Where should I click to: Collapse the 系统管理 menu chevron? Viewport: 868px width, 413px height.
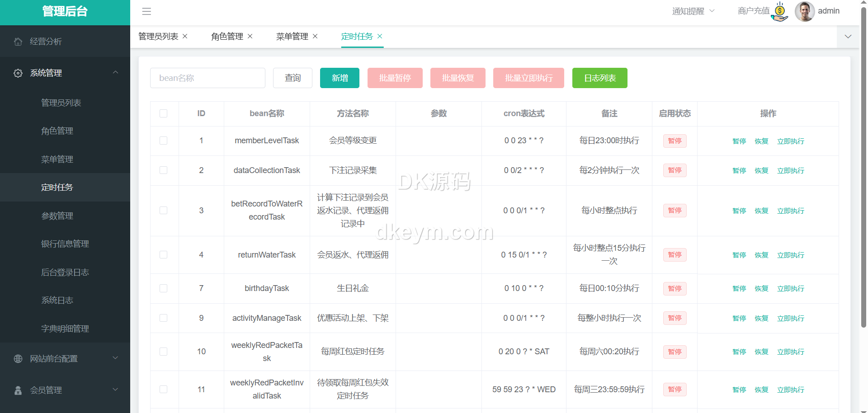[115, 73]
